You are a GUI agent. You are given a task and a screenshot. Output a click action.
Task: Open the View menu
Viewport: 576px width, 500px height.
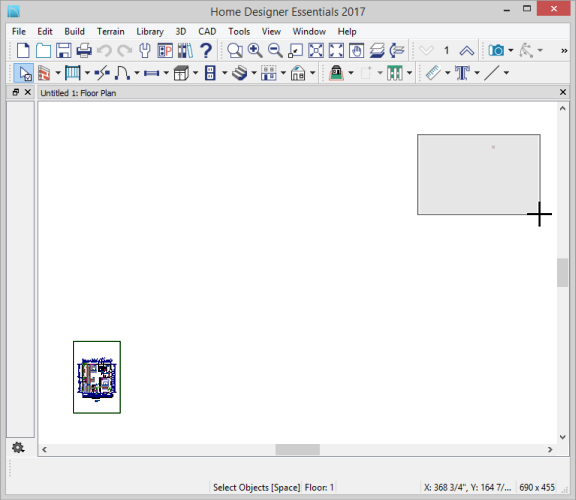[x=271, y=32]
